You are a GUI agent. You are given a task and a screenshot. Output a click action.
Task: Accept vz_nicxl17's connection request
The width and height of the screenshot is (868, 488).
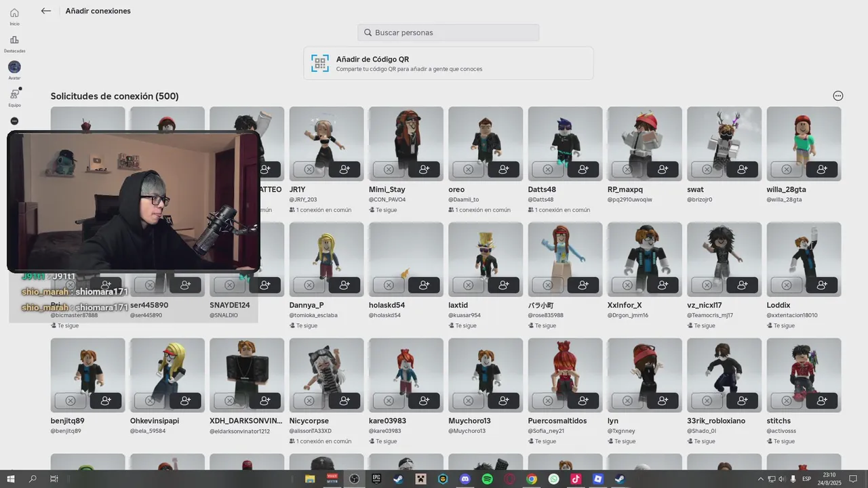pos(742,285)
